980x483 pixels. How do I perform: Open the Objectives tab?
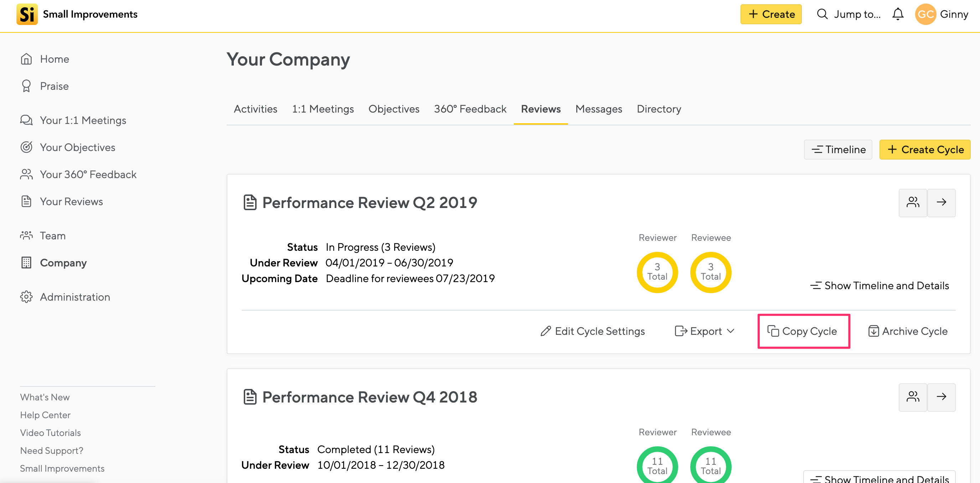pyautogui.click(x=393, y=109)
